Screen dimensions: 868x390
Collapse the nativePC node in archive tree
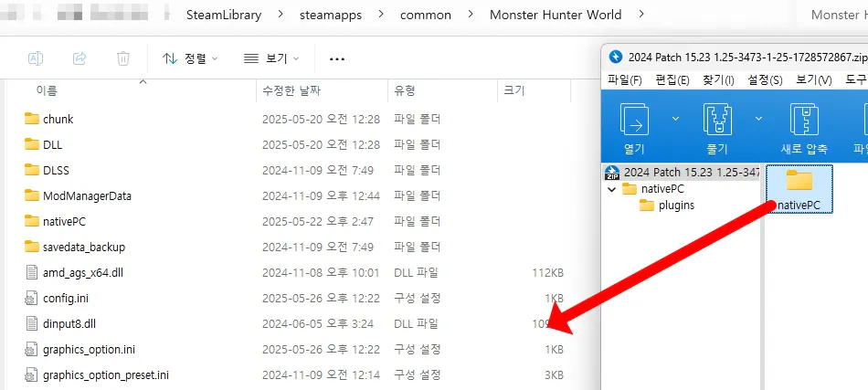[x=611, y=189]
